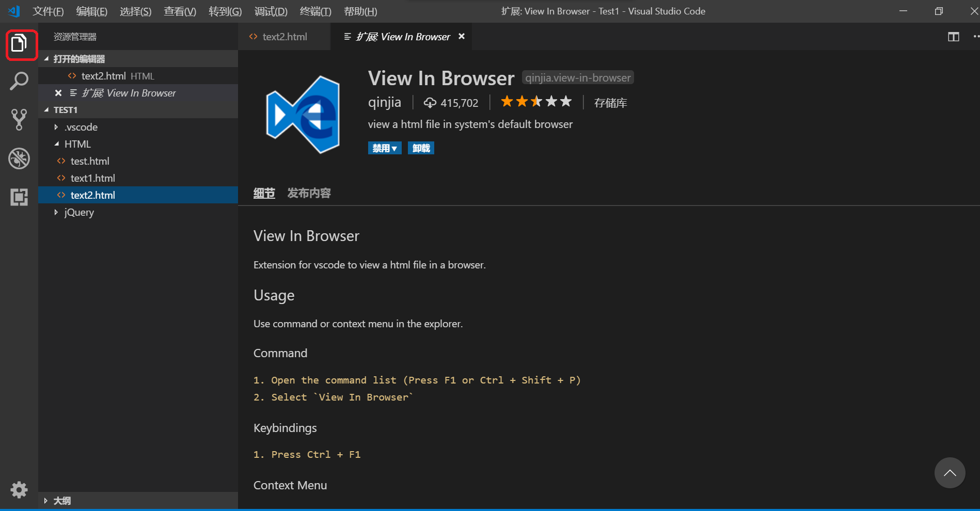Open the Search sidebar
Viewport: 980px width, 511px height.
[20, 81]
